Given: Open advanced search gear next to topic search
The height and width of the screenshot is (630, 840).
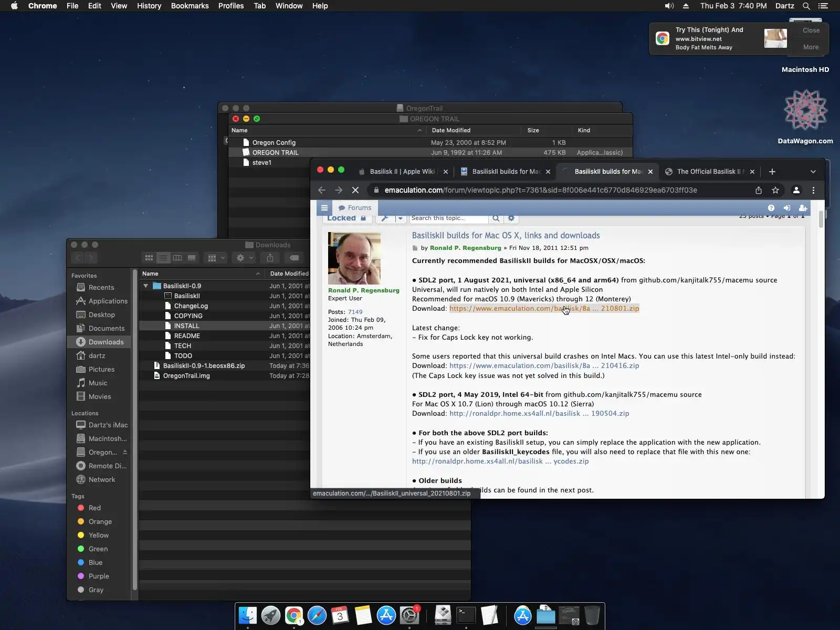Looking at the screenshot, I should point(511,218).
